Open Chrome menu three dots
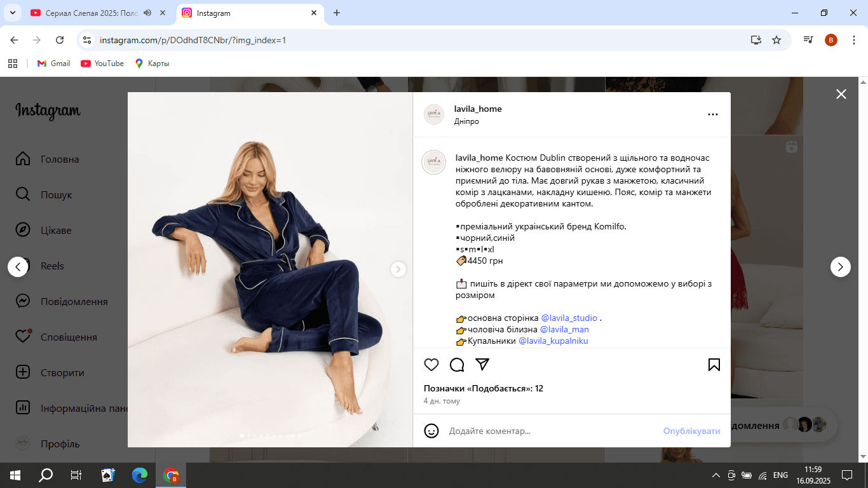This screenshot has height=488, width=868. tap(853, 40)
